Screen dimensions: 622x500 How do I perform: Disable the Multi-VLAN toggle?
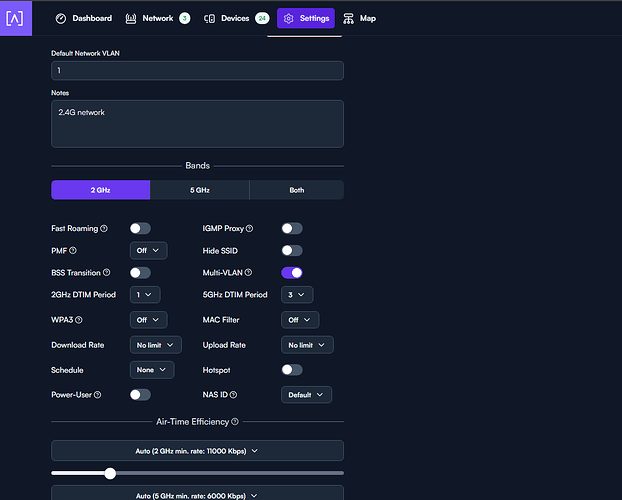tap(292, 273)
